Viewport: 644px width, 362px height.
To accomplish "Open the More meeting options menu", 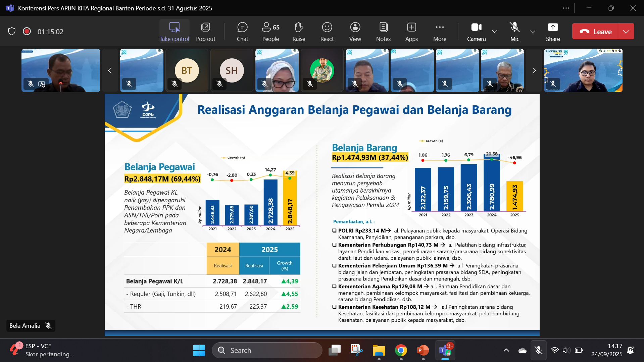I will coord(440,31).
